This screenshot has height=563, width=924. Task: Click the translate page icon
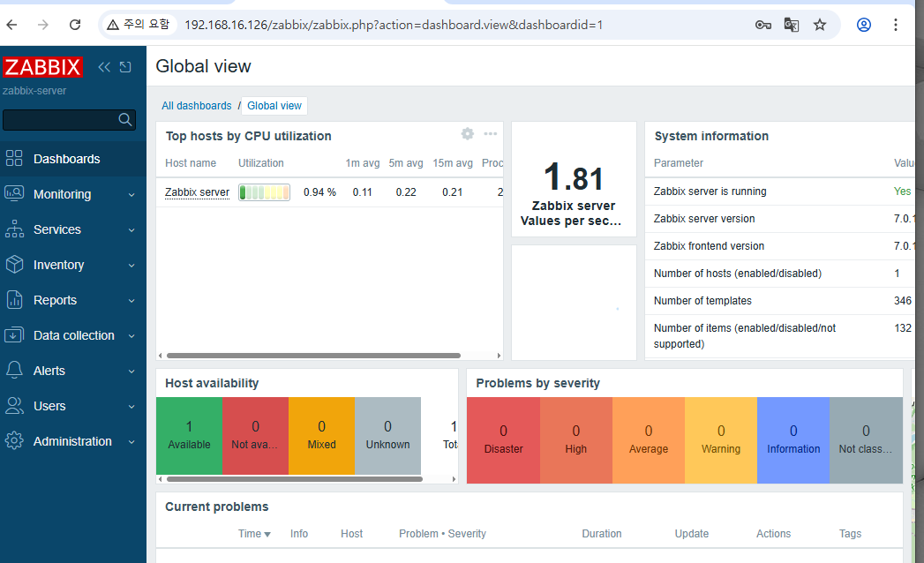pyautogui.click(x=792, y=25)
